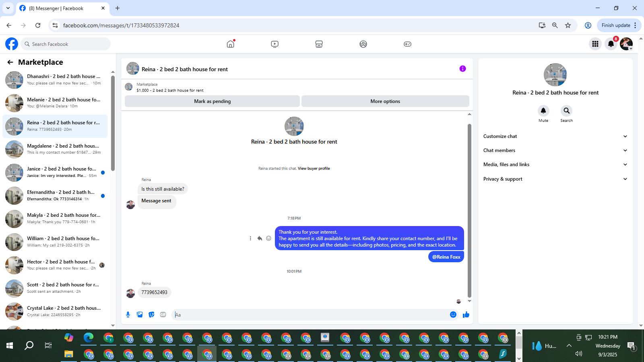Click the address bar URL
The width and height of the screenshot is (644, 362).
121,25
